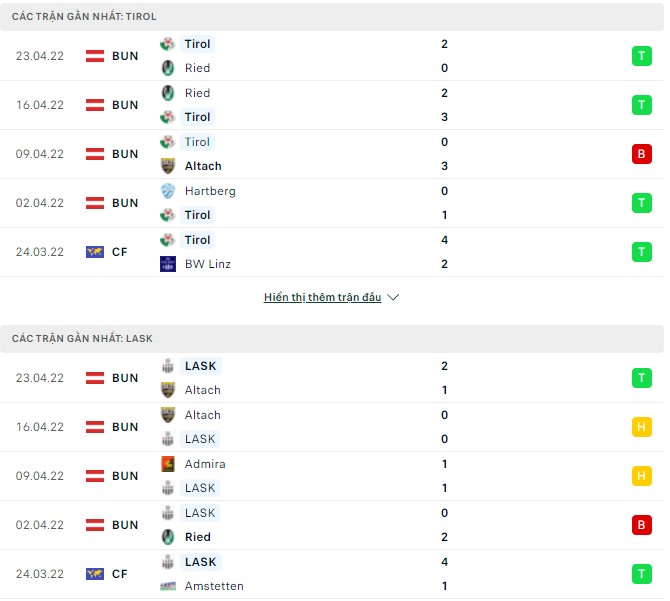Click the red B badge for Tirol vs Altach

tap(641, 154)
